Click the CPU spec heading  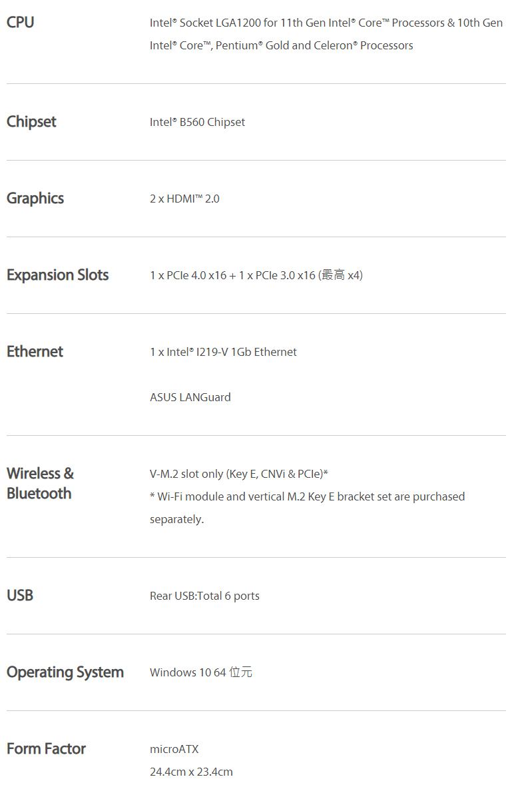[x=20, y=23]
